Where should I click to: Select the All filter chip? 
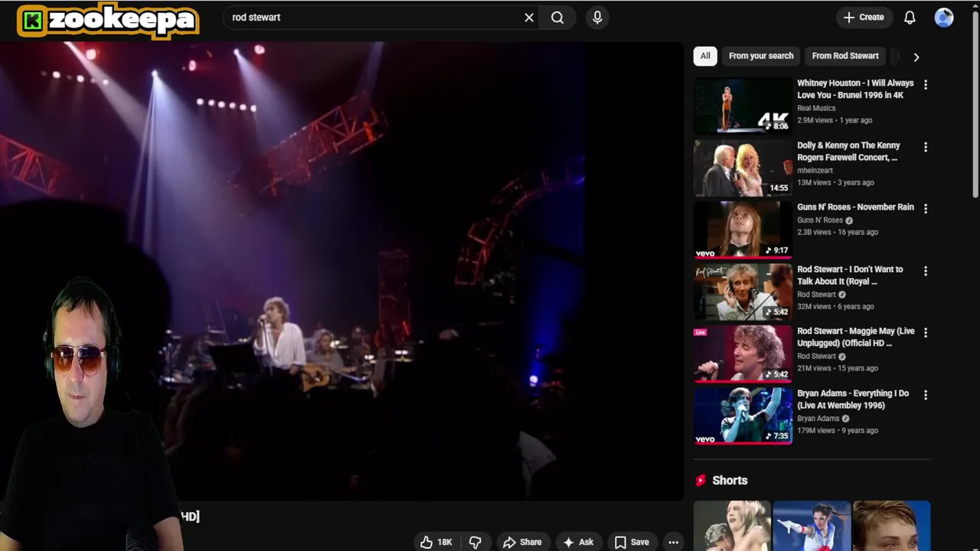[x=705, y=56]
